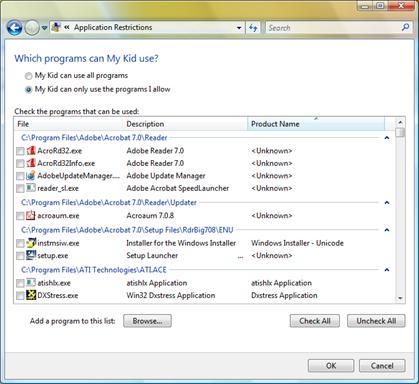419x384 pixels.
Task: Click the Forward navigation arrow
Action: pyautogui.click(x=32, y=28)
